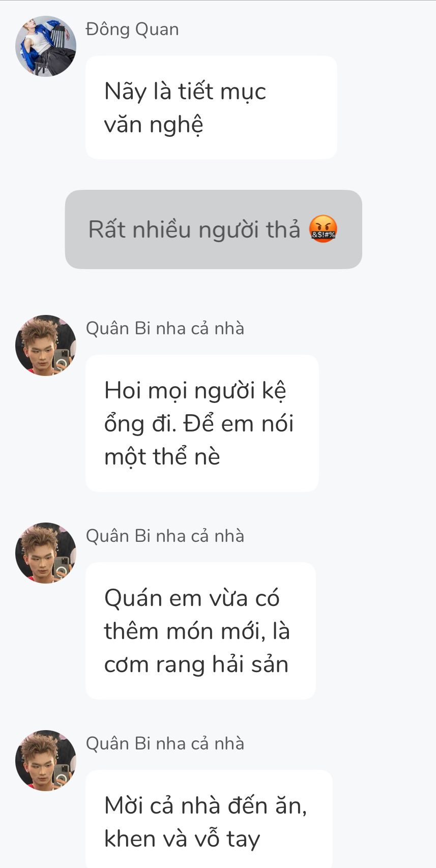Click the text 'thêm món mới, là'
The height and width of the screenshot is (868, 436).
click(x=197, y=631)
